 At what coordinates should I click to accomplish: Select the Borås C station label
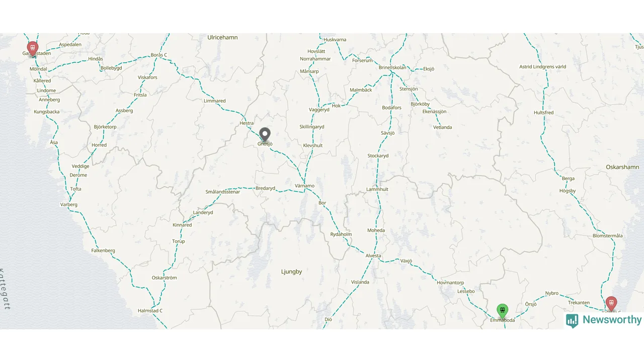pos(159,55)
